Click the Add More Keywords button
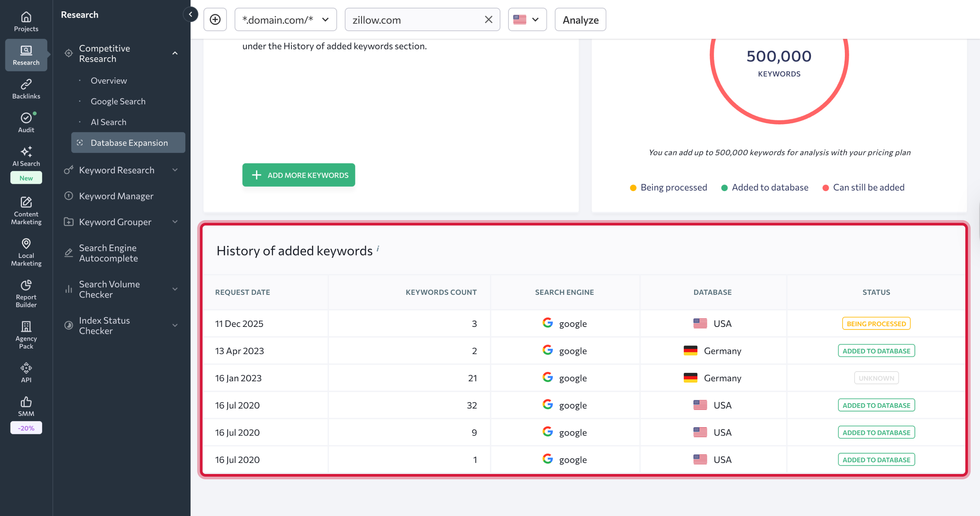Image resolution: width=980 pixels, height=516 pixels. click(x=298, y=175)
